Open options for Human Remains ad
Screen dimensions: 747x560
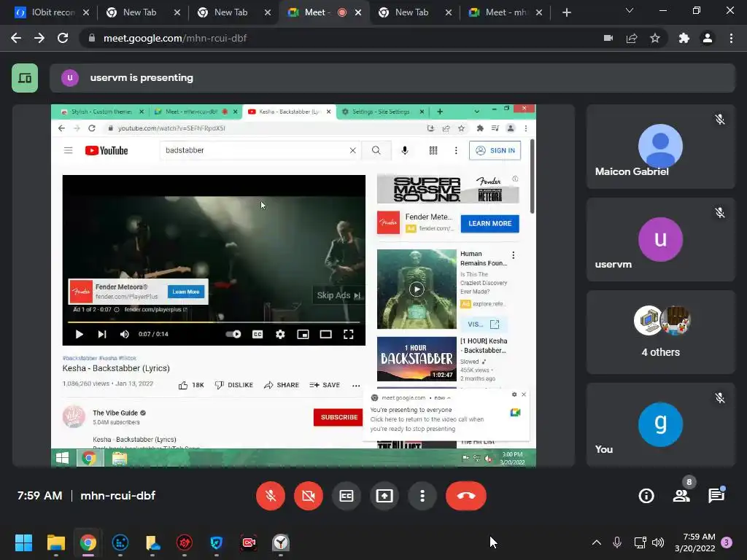(513, 255)
